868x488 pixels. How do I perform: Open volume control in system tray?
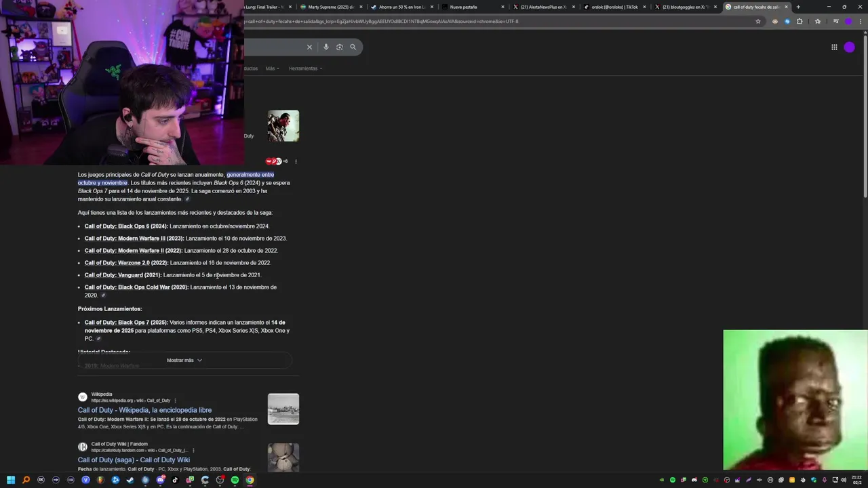844,480
